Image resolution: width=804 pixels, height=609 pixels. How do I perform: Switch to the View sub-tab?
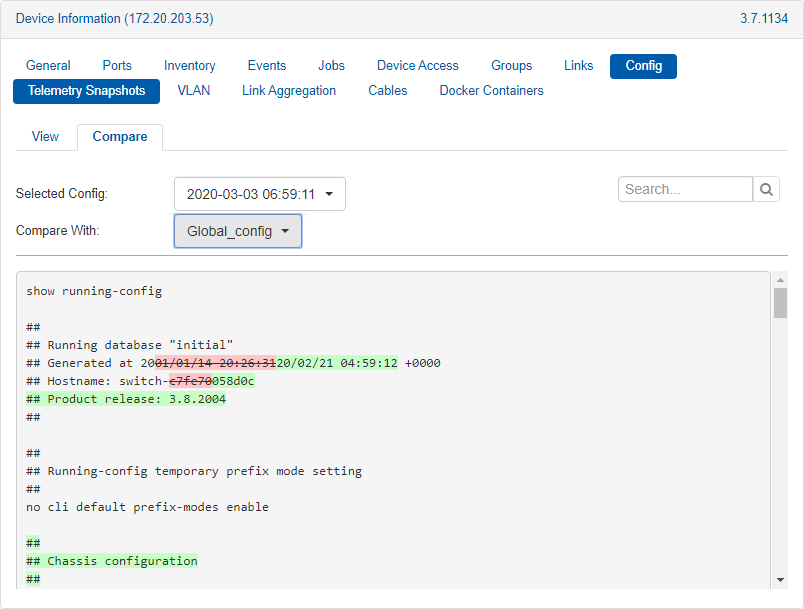pos(45,137)
